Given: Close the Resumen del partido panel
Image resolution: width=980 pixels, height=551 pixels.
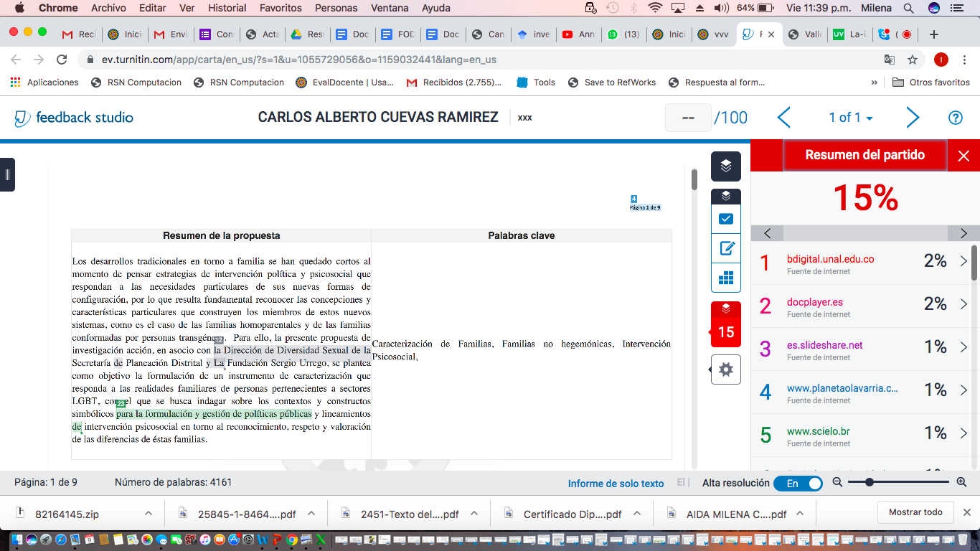Looking at the screenshot, I should pos(963,156).
